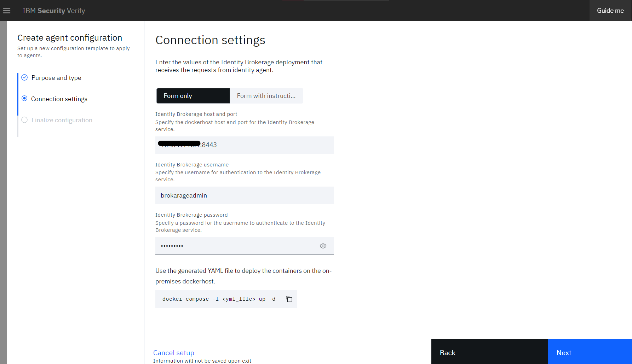Click the IBM Security Verify title
The height and width of the screenshot is (364, 632).
(x=54, y=11)
